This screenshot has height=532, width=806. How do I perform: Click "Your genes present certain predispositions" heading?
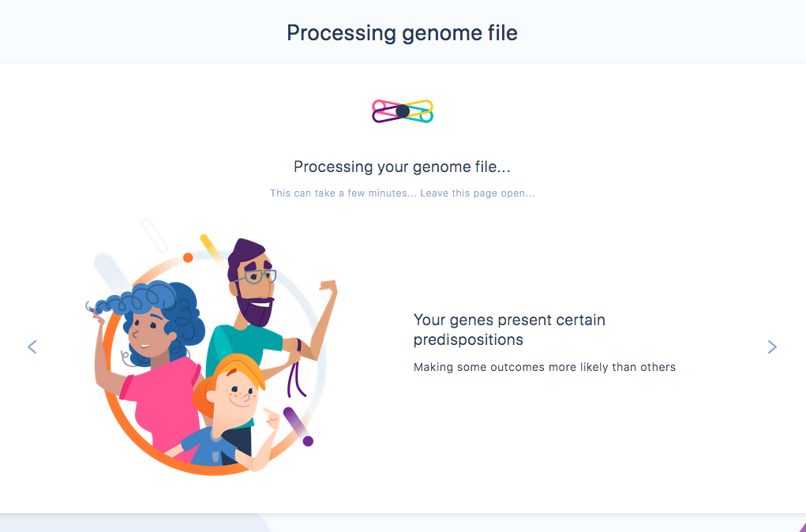[x=509, y=330]
